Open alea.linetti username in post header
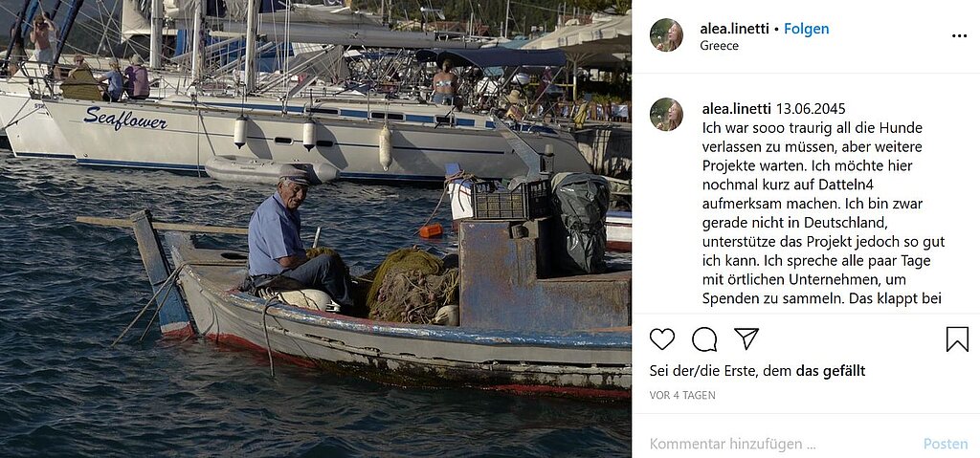Screen dimensions: 980x458 pos(734,28)
